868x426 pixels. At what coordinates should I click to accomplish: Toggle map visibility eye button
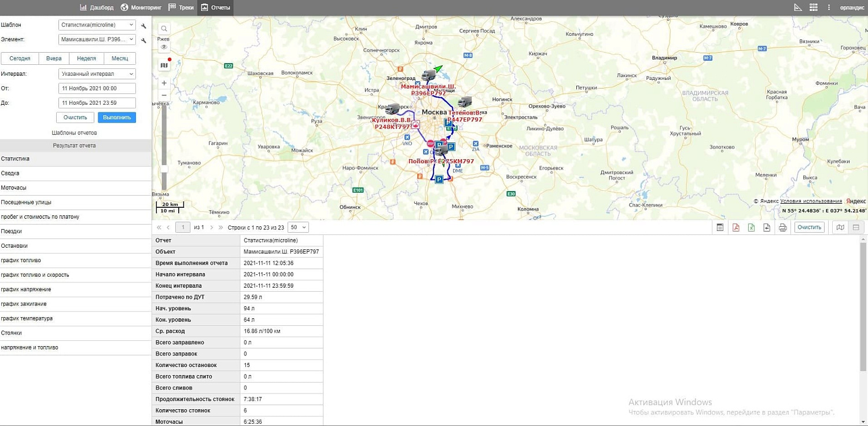click(164, 47)
